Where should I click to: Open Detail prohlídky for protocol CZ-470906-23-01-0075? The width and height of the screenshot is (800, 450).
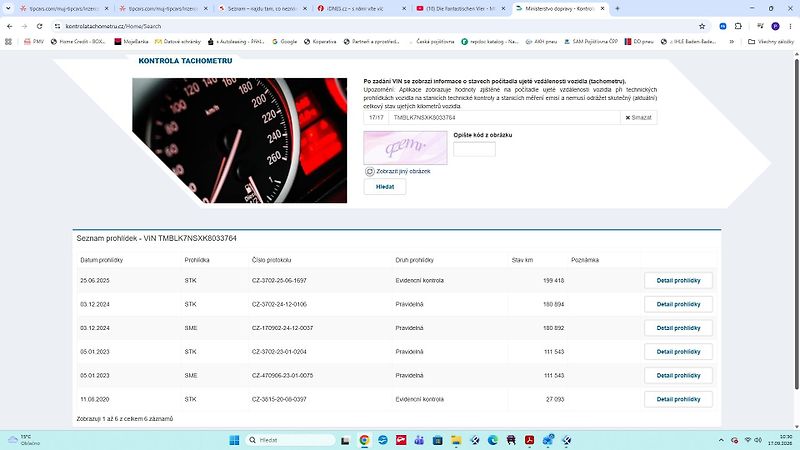point(678,376)
